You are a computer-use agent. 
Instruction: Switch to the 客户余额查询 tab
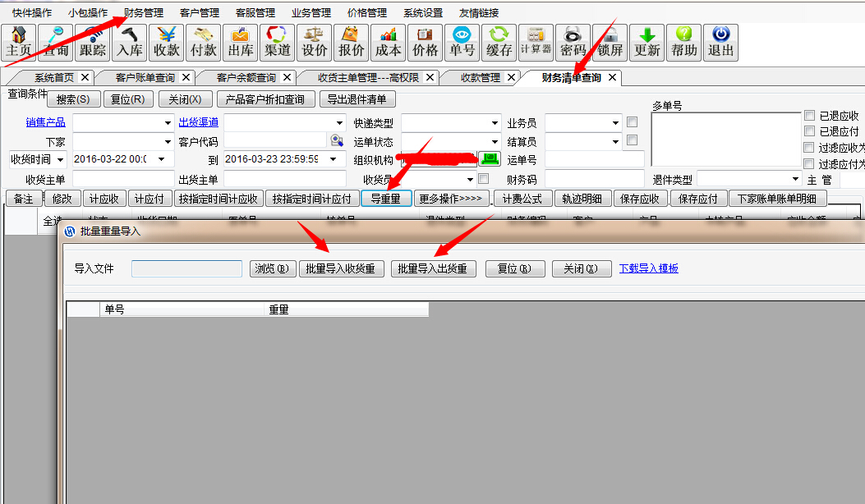point(246,78)
